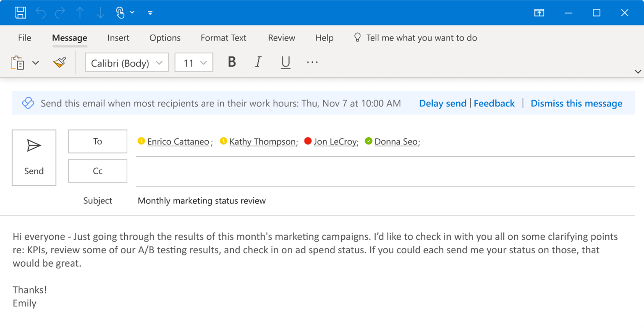Click the Undo arrow icon
Screen dimensions: 644x328
[41, 12]
